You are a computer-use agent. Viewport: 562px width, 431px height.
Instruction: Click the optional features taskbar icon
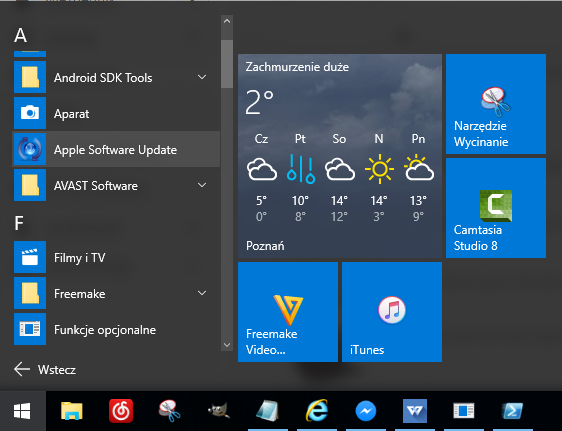pyautogui.click(x=464, y=411)
